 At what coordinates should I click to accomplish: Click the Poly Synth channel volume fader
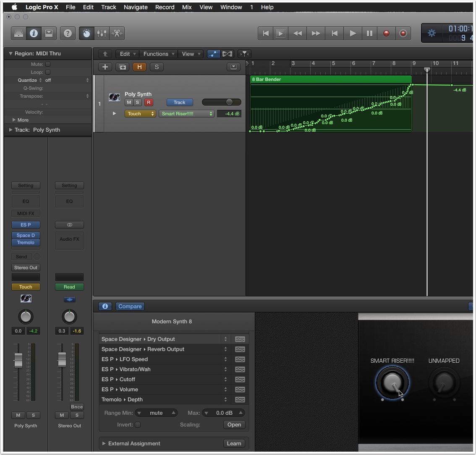click(18, 360)
